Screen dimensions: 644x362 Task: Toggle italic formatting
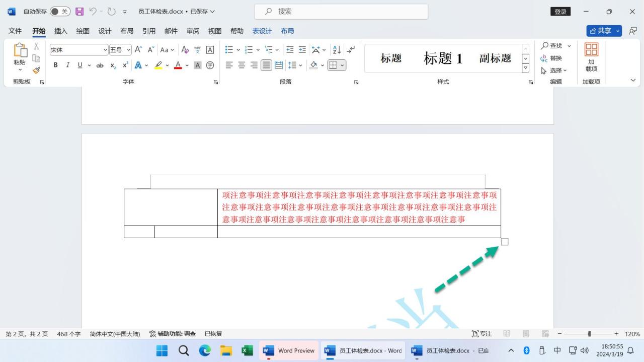point(67,65)
